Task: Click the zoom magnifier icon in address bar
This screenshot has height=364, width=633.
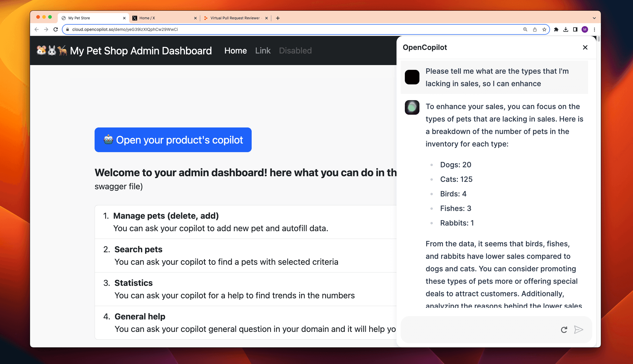Action: [x=525, y=29]
